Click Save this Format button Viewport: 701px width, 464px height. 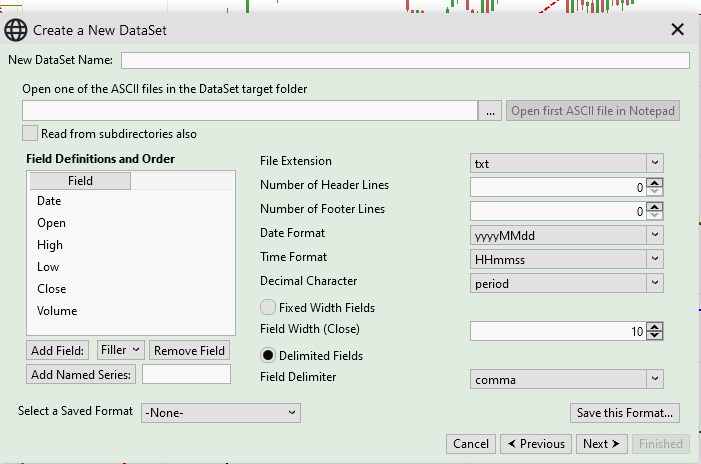(625, 413)
